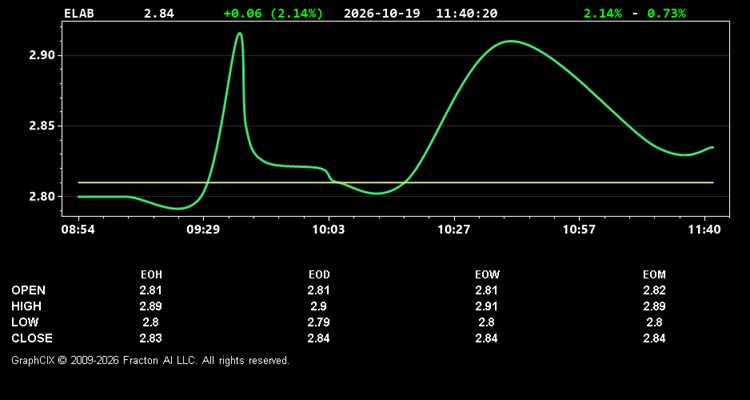
Task: Click the timestamp 11:40:20
Action: 466,13
